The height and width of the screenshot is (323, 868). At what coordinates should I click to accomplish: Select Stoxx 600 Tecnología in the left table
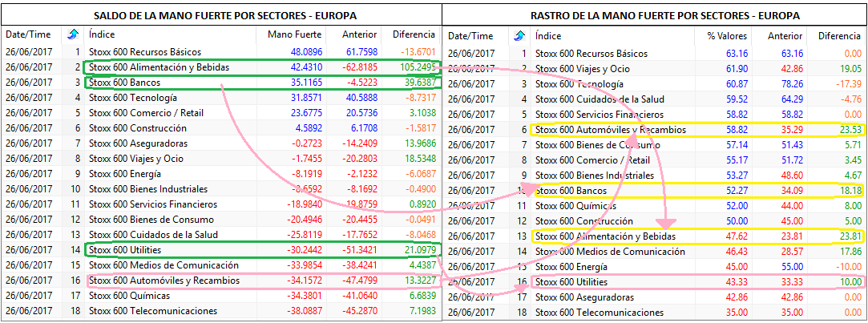(x=133, y=98)
